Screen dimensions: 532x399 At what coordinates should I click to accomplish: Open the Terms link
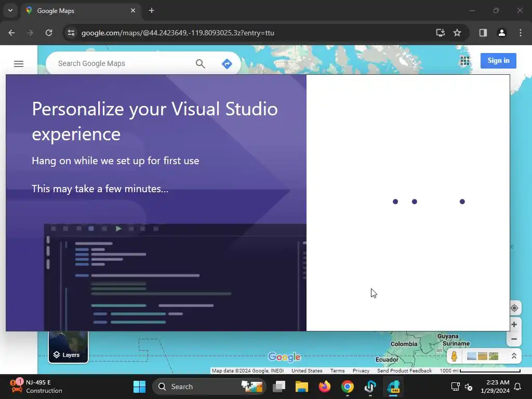(337, 371)
